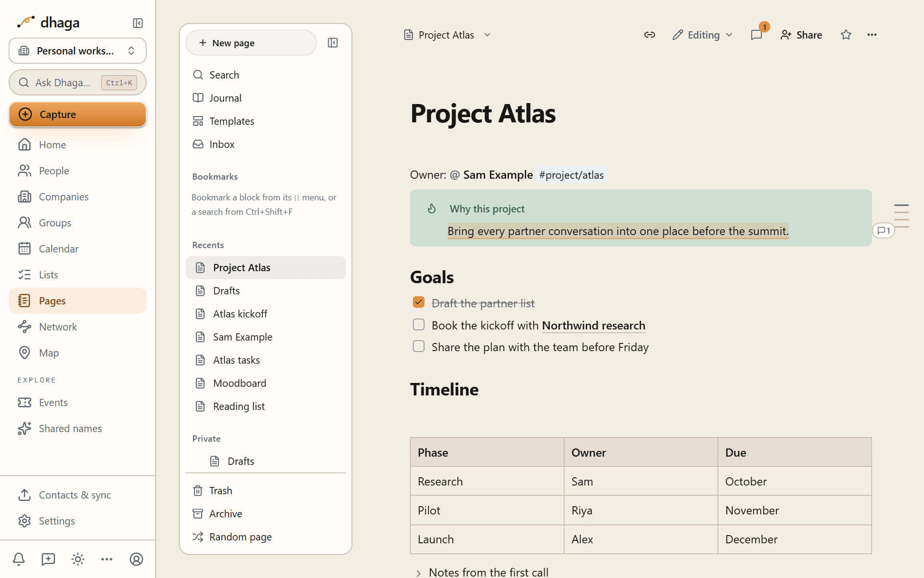Open Map view

77,353
